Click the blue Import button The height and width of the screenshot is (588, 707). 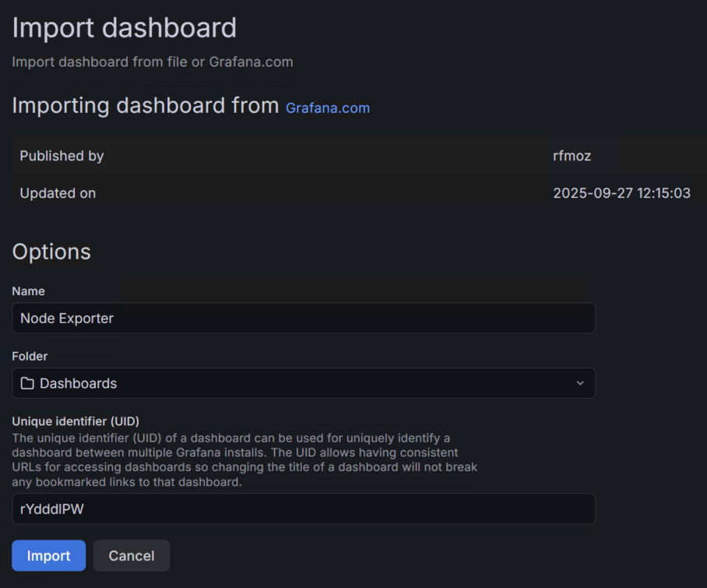click(48, 555)
